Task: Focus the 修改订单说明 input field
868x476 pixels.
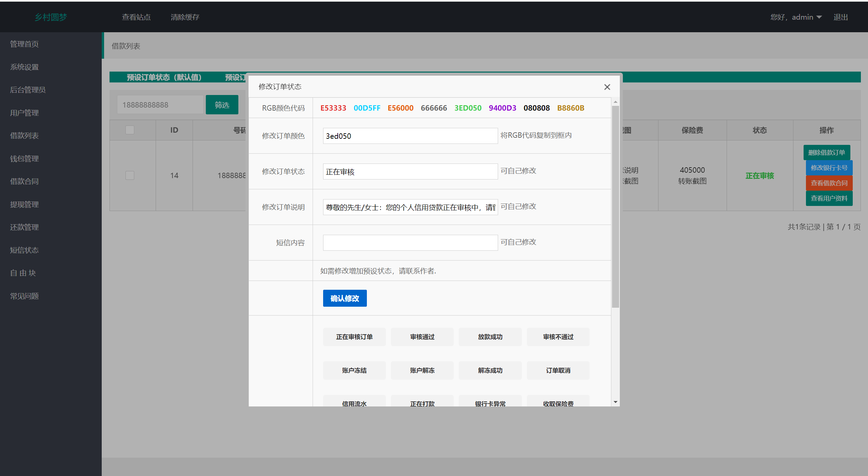Action: 410,207
